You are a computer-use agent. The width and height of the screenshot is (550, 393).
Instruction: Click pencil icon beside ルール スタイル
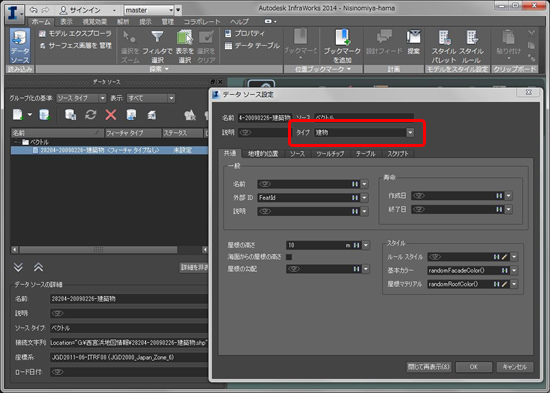coord(504,257)
